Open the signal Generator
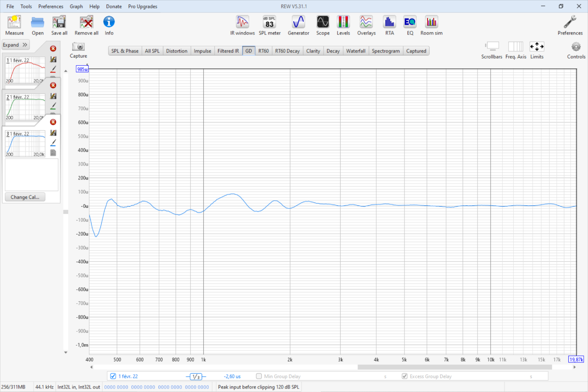Image resolution: width=588 pixels, height=392 pixels. [298, 25]
